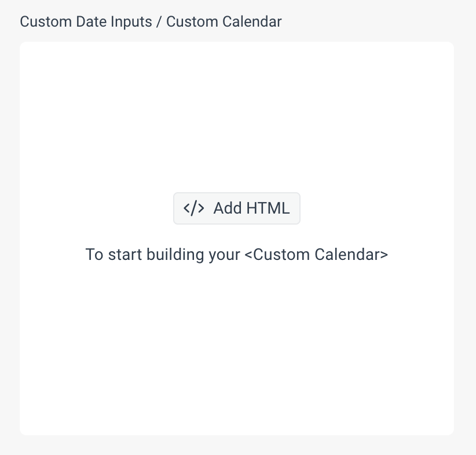Click the helper text mentioning Custom Calendar
Image resolution: width=476 pixels, height=455 pixels.
coord(237,254)
